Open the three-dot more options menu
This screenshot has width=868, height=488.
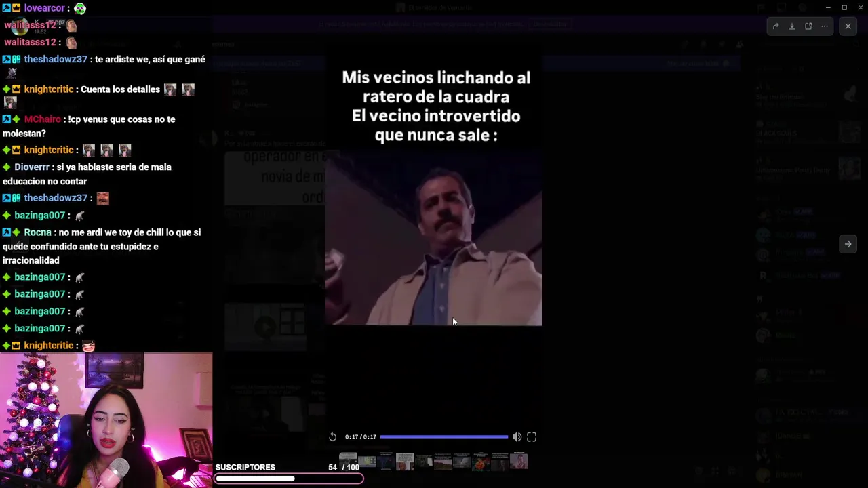(825, 26)
